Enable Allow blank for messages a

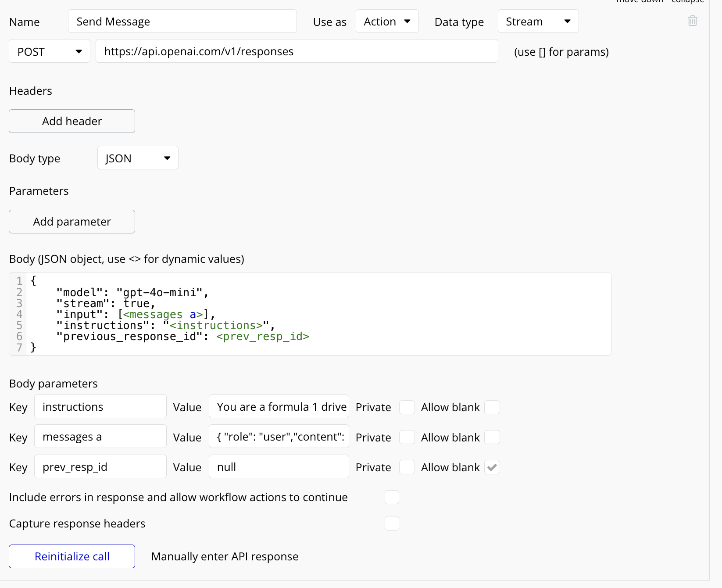492,437
